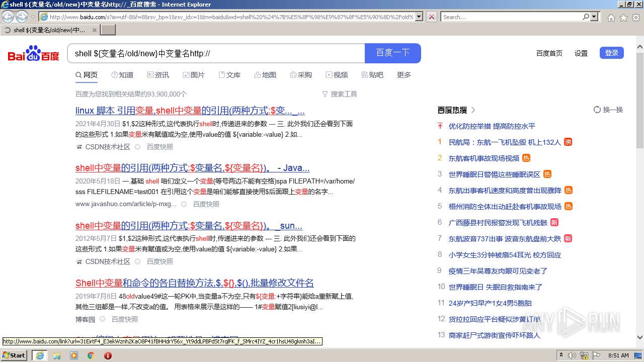Viewport: 644px width, 362px height.
Task: Click the page vertical scrollbar down arrow
Action: click(x=640, y=337)
